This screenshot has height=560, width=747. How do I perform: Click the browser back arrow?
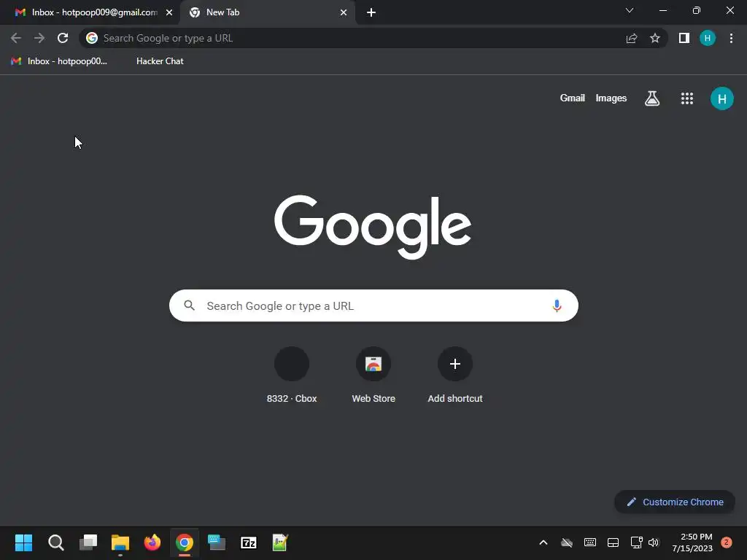click(x=16, y=38)
